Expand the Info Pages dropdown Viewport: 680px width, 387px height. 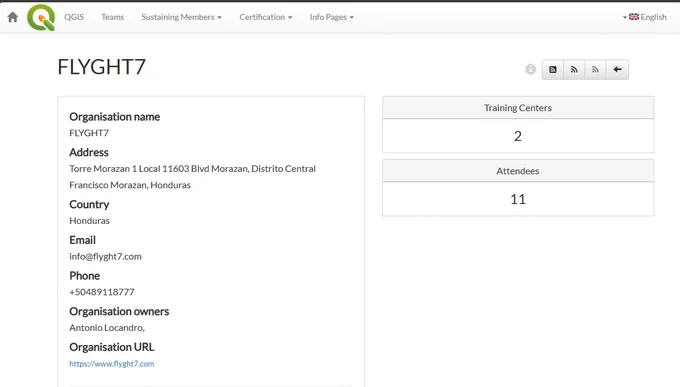pos(332,17)
